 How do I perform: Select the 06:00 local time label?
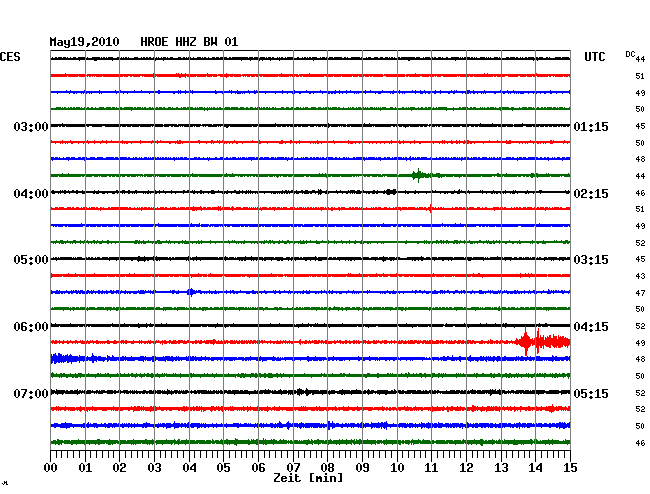point(31,327)
